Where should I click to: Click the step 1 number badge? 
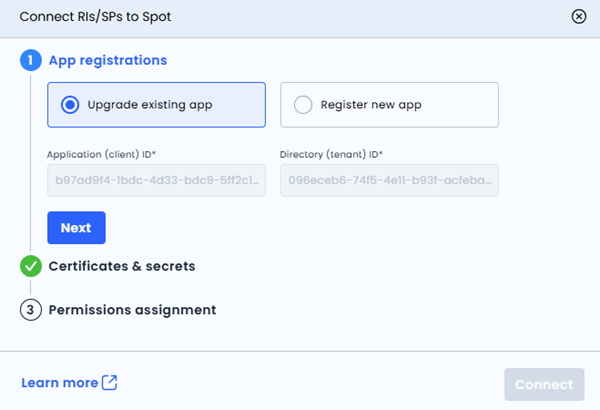(31, 60)
